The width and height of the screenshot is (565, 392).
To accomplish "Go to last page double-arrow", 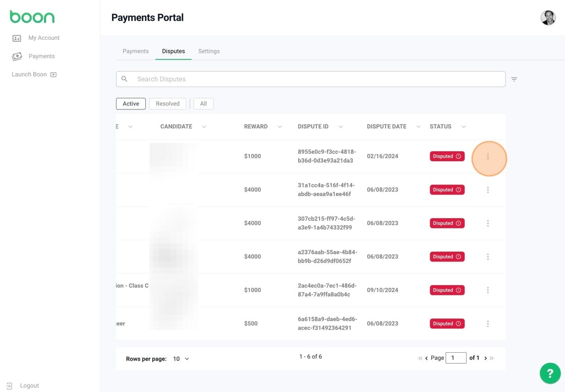I will [492, 358].
